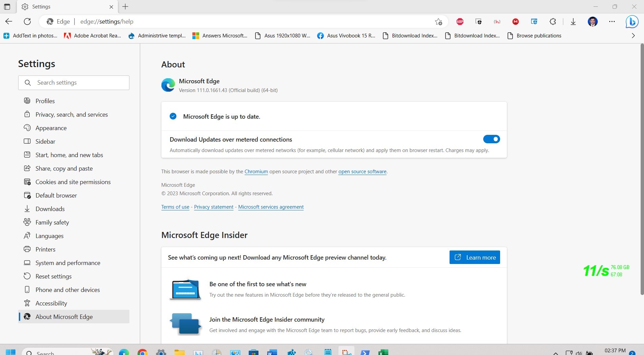Click the taskbar clock showing 02:37 PM
The height and width of the screenshot is (355, 644).
615,351
